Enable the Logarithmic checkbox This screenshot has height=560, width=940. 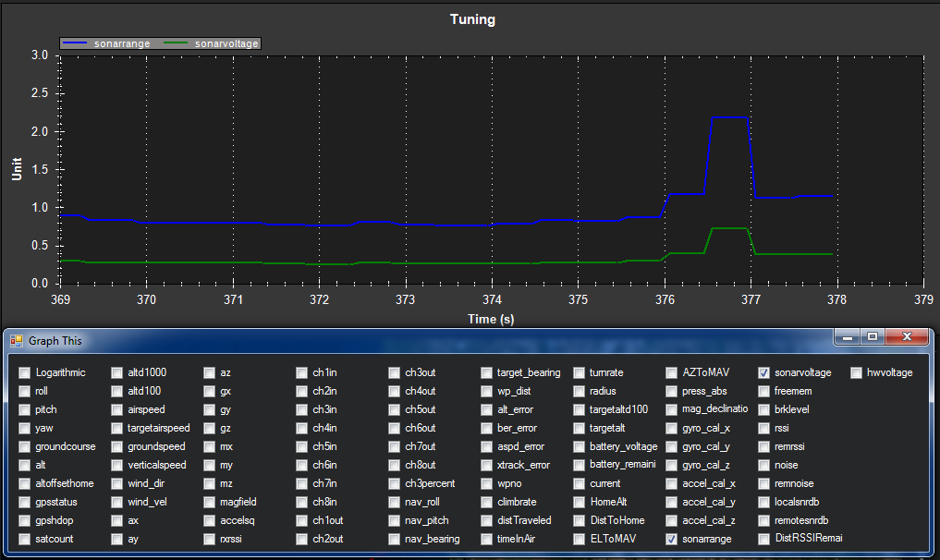tap(24, 372)
